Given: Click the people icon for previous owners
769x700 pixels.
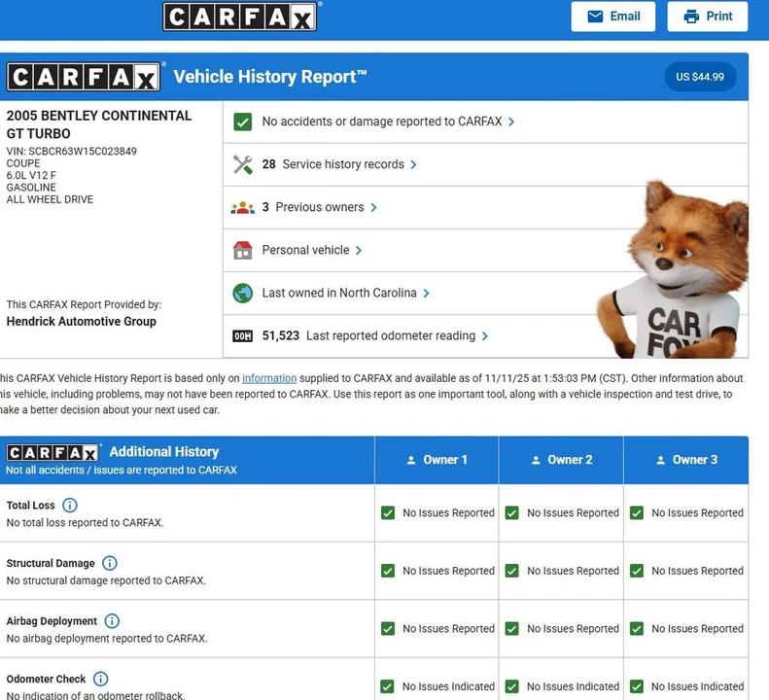Looking at the screenshot, I should pos(243,207).
